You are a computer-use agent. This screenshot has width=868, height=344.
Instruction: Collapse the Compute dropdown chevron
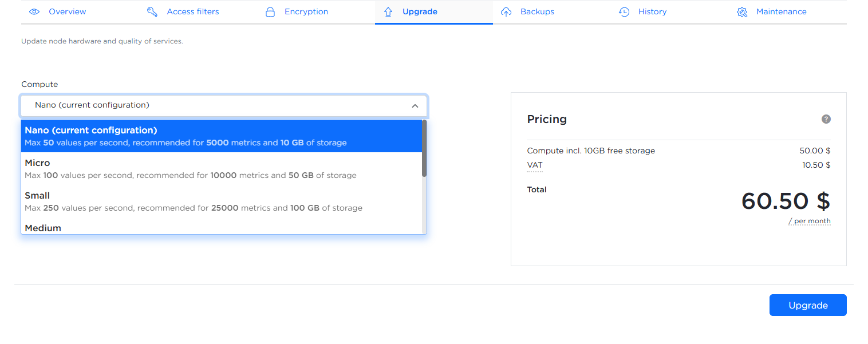click(415, 106)
